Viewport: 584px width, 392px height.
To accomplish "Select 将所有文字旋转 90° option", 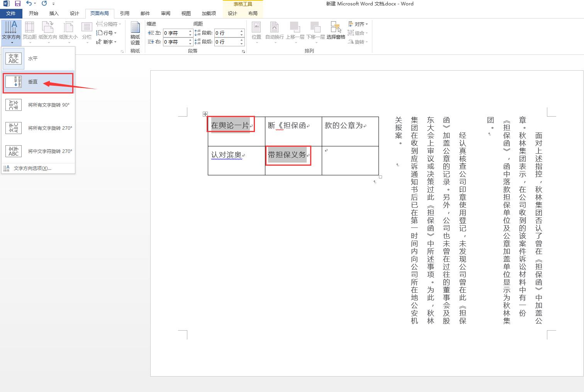I will click(x=38, y=105).
